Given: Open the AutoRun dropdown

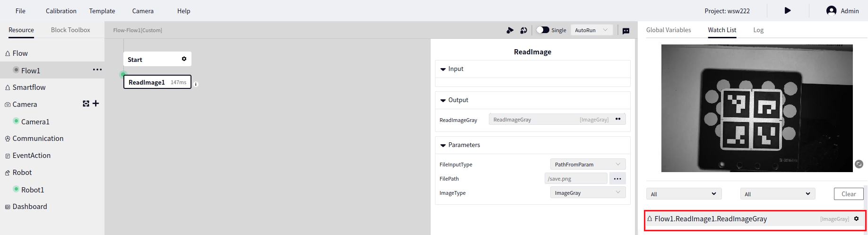Looking at the screenshot, I should tap(592, 30).
